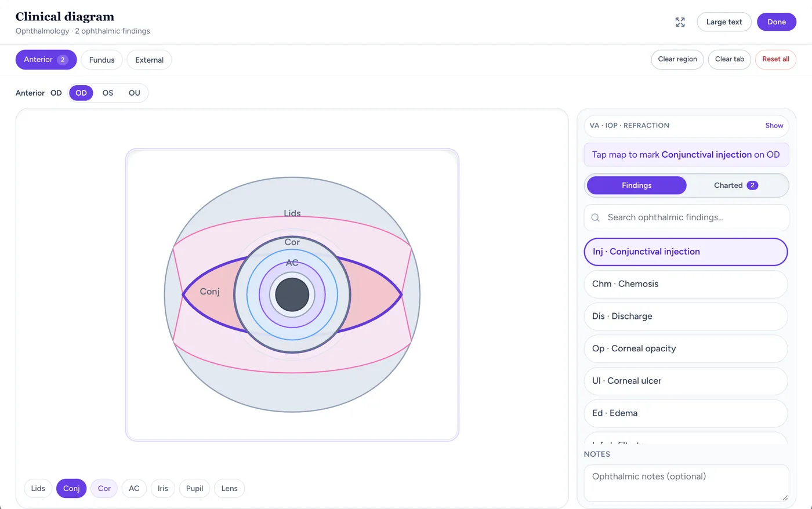Viewport: 812px width, 509px height.
Task: Select the Lids region chip
Action: (x=38, y=489)
